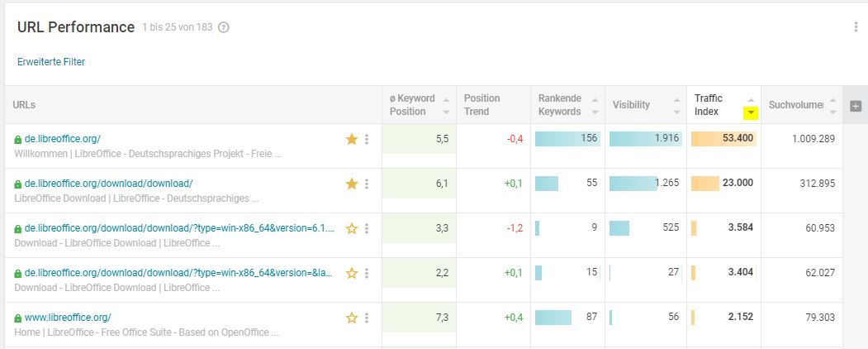Click the Suchvolumen value 1.009.289
The width and height of the screenshot is (868, 349).
pos(813,138)
